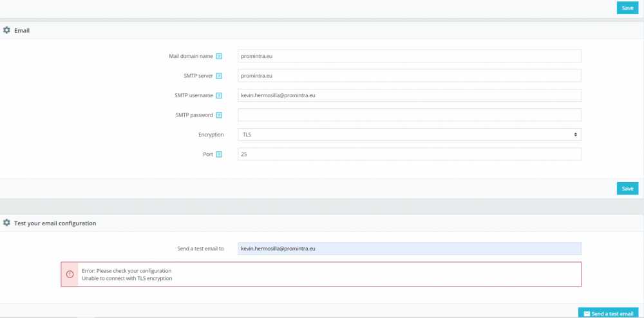Image resolution: width=644 pixels, height=318 pixels.
Task: Click the 'Unable to connect with TLS encryption' message
Action: (127, 278)
